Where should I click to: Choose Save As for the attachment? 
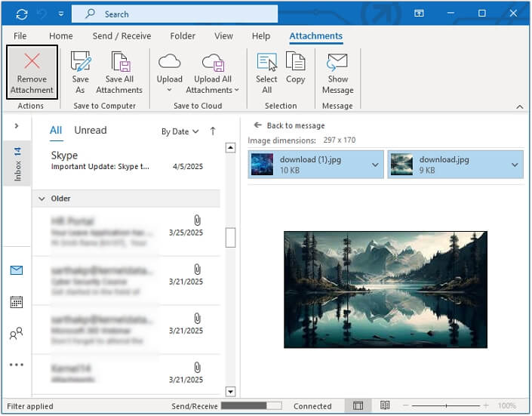81,72
